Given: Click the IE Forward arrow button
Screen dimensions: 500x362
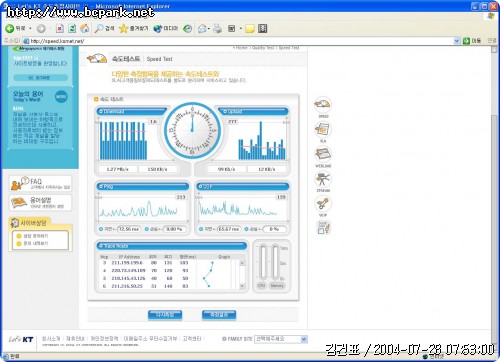Looking at the screenshot, I should (41, 29).
